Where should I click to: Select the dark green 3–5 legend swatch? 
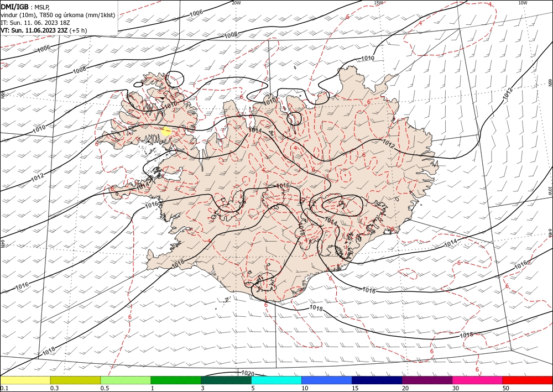click(x=226, y=380)
